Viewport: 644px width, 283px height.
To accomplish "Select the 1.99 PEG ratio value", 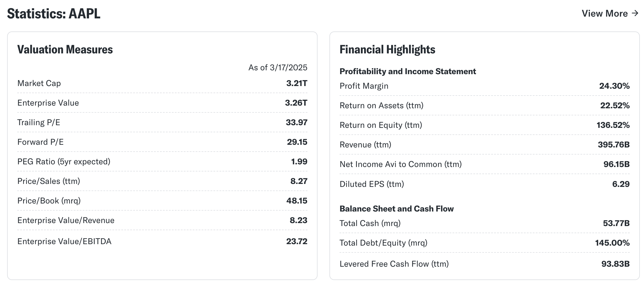I will click(299, 162).
